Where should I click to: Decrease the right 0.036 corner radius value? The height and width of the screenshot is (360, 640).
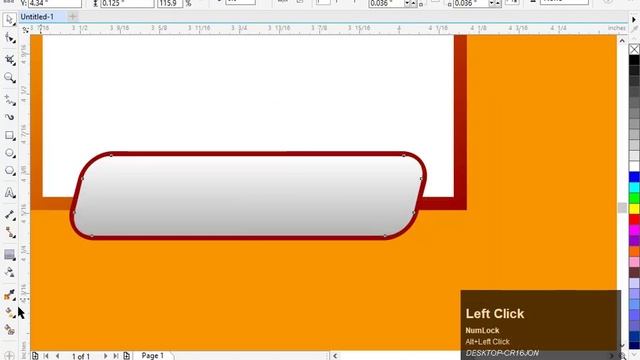pos(492,4)
